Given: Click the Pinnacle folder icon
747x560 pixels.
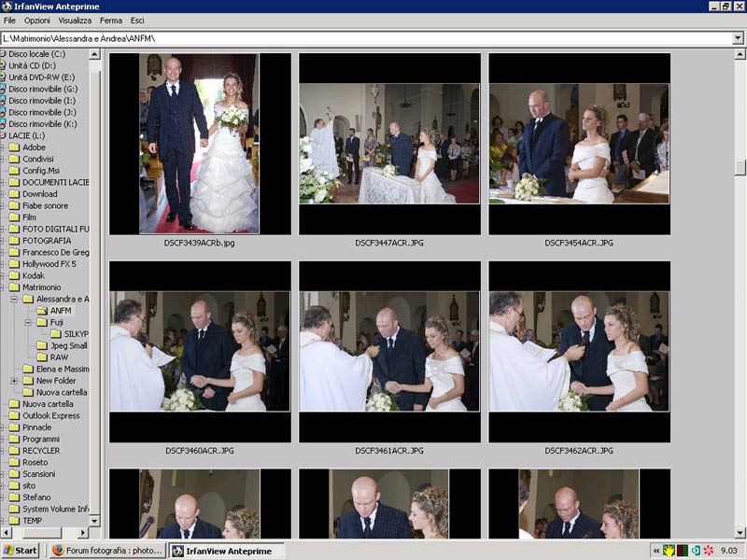Looking at the screenshot, I should (14, 427).
